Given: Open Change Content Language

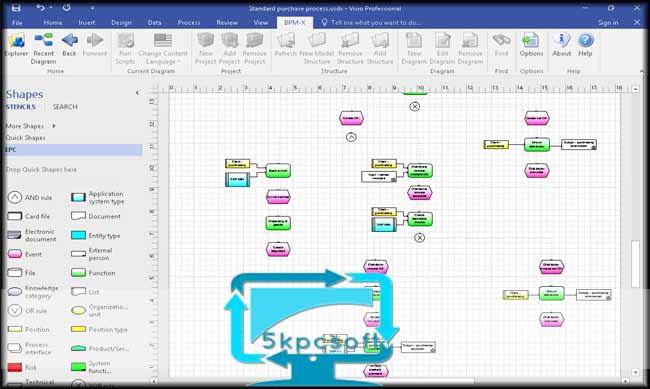Looking at the screenshot, I should (163, 49).
